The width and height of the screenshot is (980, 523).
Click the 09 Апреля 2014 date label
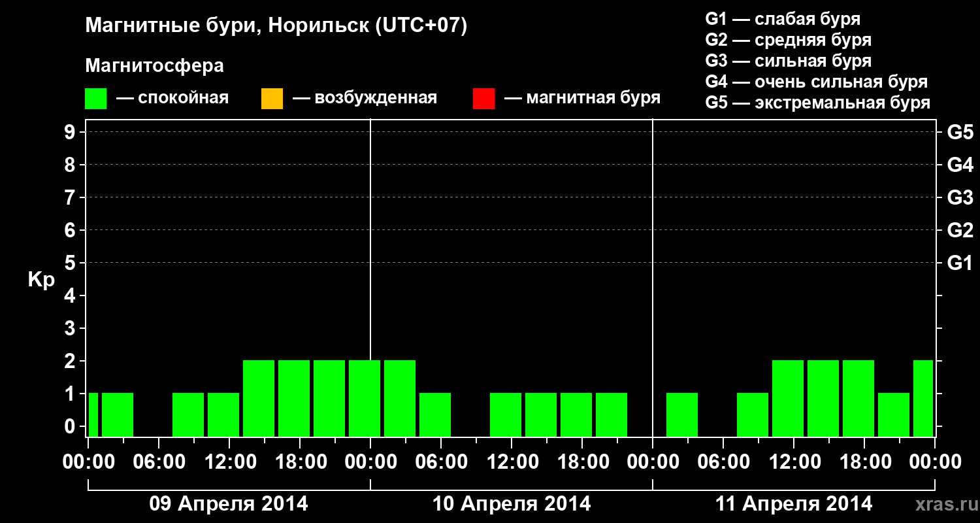click(x=229, y=504)
